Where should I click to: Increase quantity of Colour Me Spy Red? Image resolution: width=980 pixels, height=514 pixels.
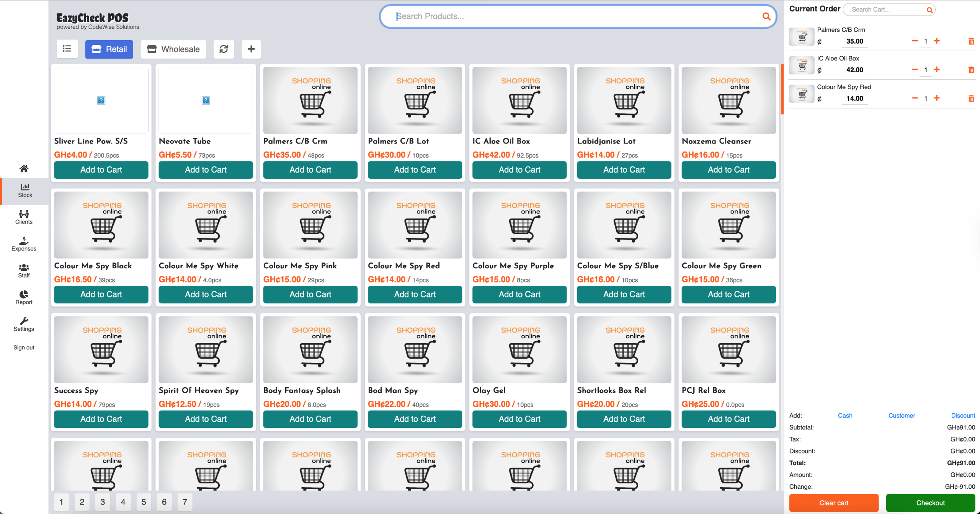[937, 98]
